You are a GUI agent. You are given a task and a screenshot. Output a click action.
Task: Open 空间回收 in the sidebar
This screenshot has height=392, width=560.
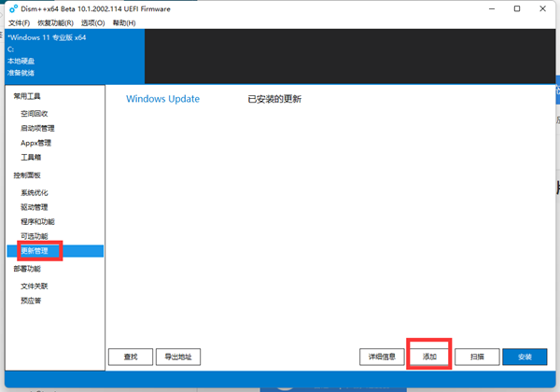35,114
